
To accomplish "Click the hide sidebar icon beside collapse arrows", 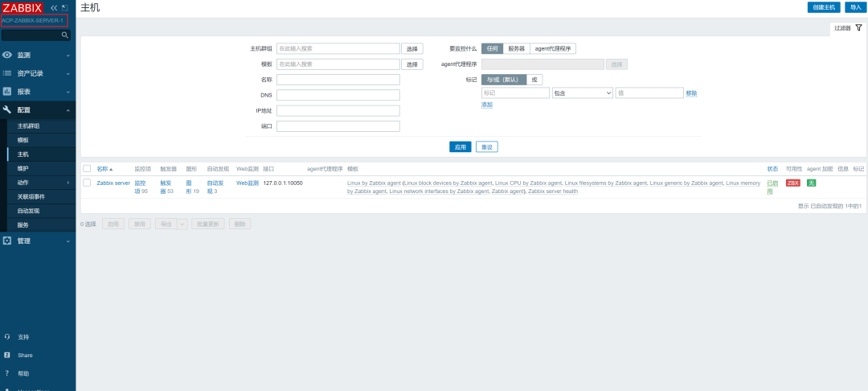I will [65, 8].
